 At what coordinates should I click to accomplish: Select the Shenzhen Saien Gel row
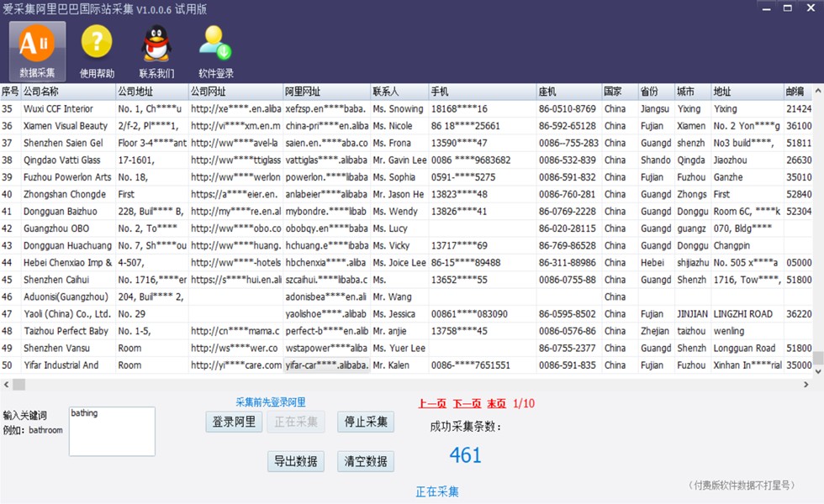click(x=406, y=144)
